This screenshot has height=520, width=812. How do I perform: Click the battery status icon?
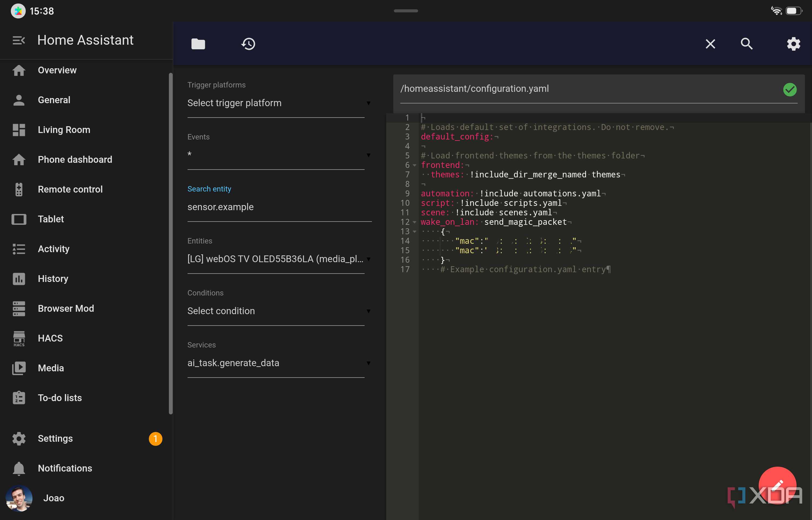tap(793, 11)
